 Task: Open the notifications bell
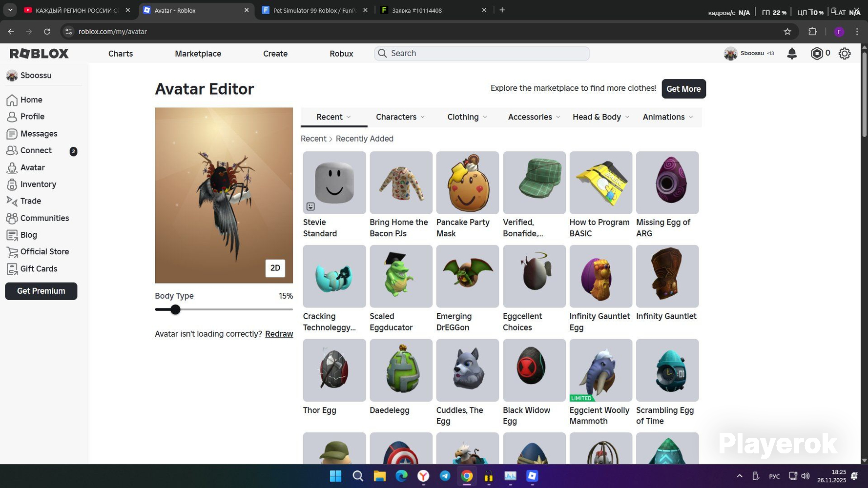coord(792,54)
